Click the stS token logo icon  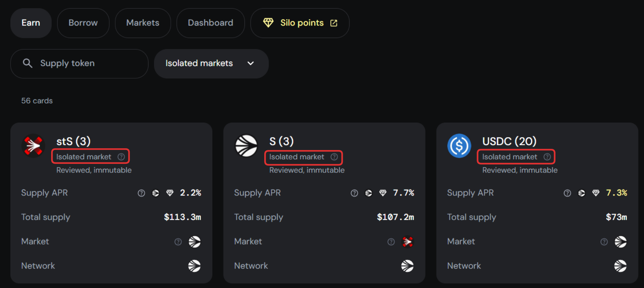pos(33,146)
